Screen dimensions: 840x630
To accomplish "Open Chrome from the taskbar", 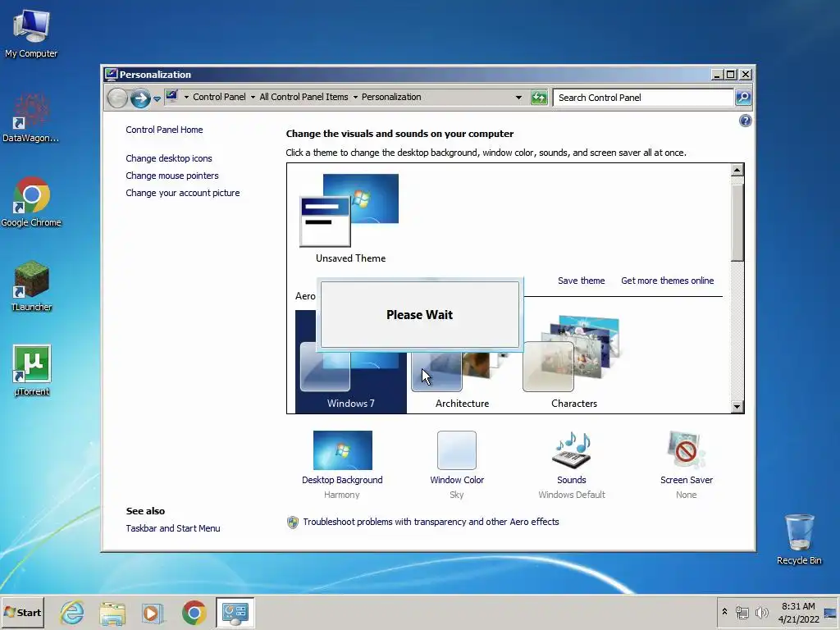I will (194, 612).
